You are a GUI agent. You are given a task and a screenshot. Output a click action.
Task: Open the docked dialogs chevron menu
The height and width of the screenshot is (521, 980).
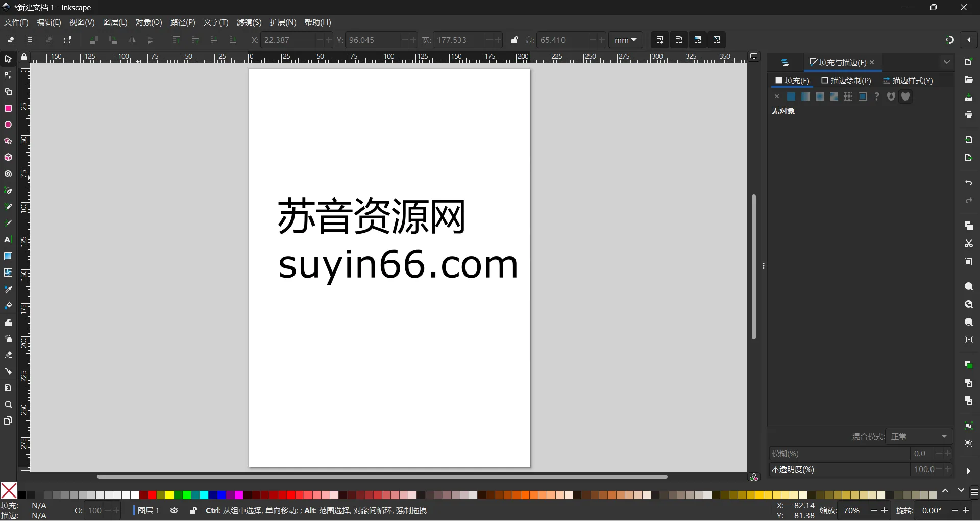[947, 62]
